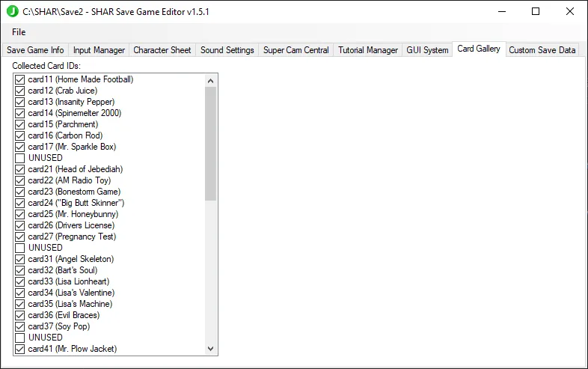Click the green app icon in title bar

tap(13, 11)
